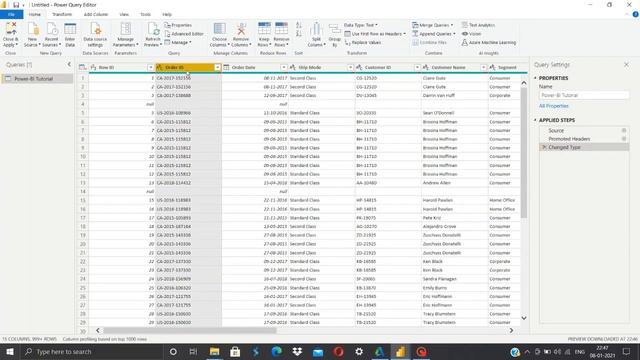Image resolution: width=640 pixels, height=360 pixels.
Task: Open Source step settings gear
Action: tap(624, 131)
